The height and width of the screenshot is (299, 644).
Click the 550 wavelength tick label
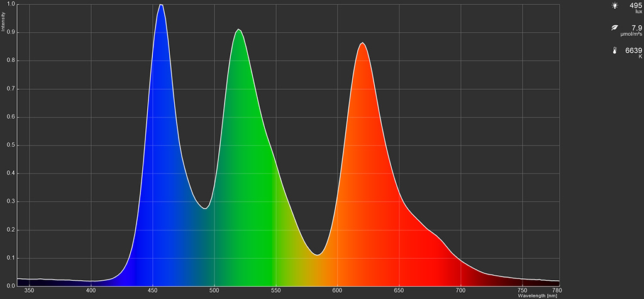tap(275, 290)
